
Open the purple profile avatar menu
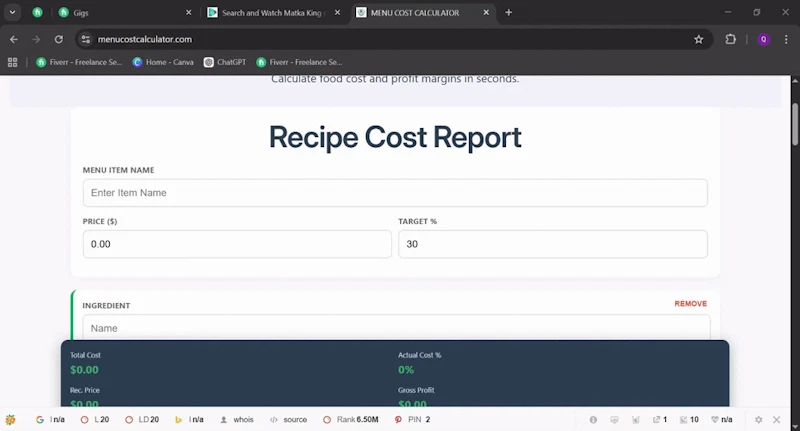(763, 39)
